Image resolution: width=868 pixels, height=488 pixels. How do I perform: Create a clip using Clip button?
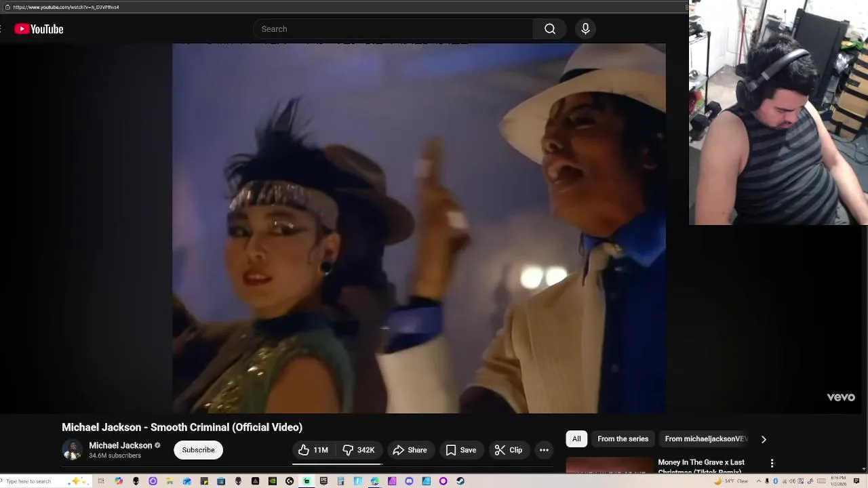pos(509,450)
